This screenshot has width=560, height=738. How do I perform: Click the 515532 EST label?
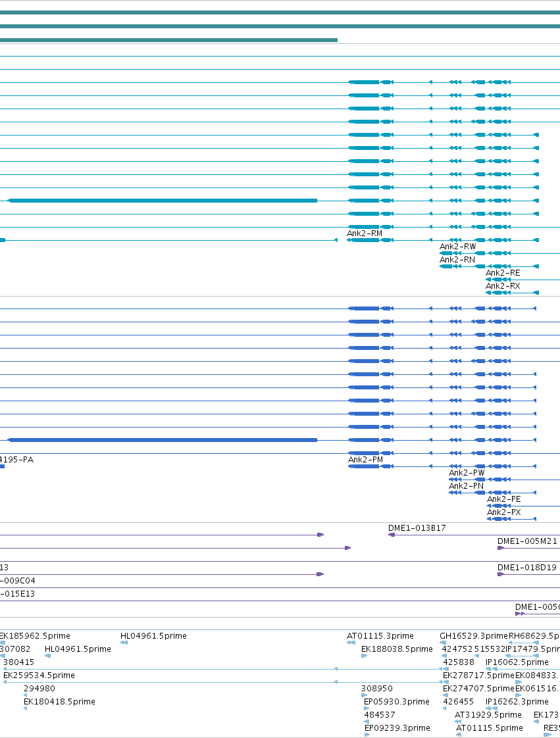point(490,649)
